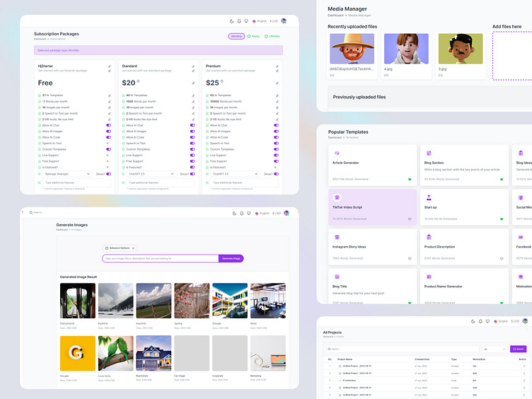
Task: Click Generate Image button
Action: (x=231, y=258)
